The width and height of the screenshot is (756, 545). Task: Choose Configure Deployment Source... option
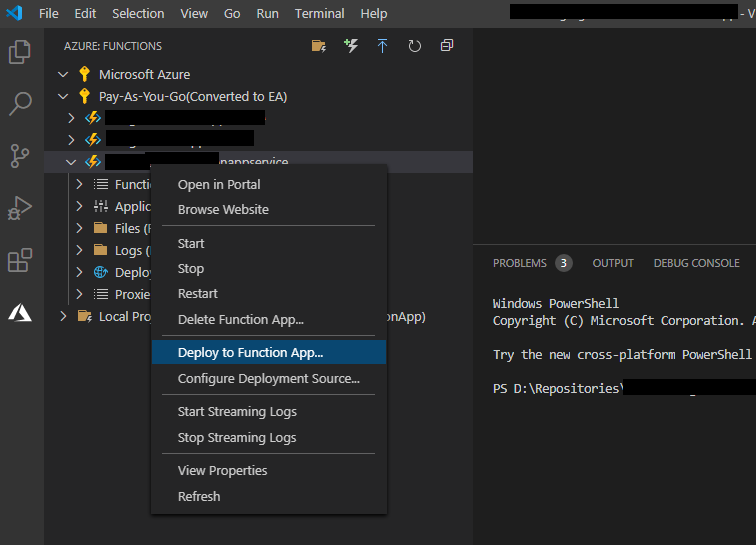[269, 378]
